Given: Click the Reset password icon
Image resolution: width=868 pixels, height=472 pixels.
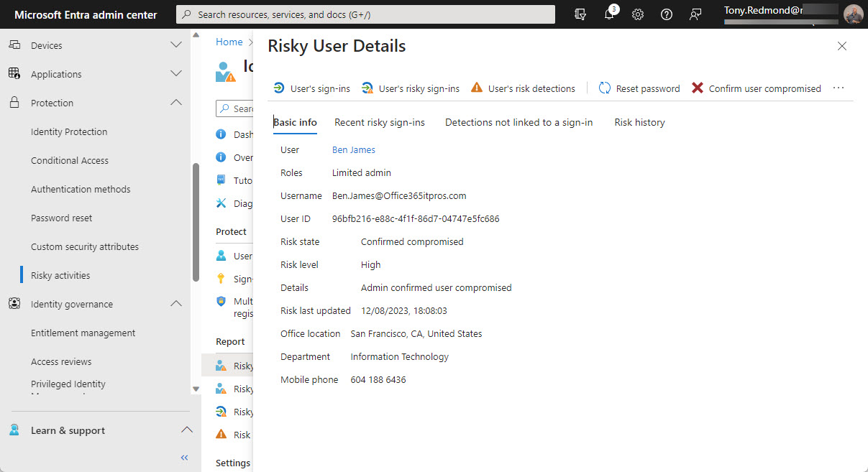Looking at the screenshot, I should [605, 88].
